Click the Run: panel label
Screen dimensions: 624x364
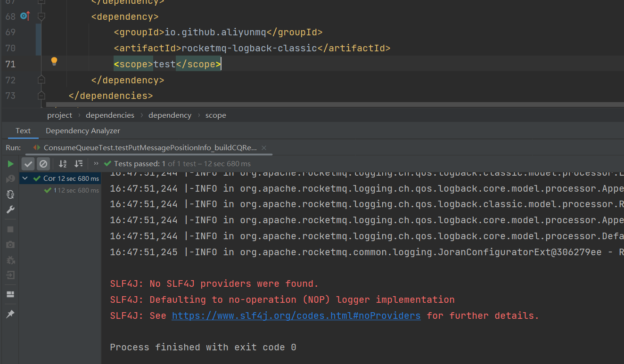[13, 147]
